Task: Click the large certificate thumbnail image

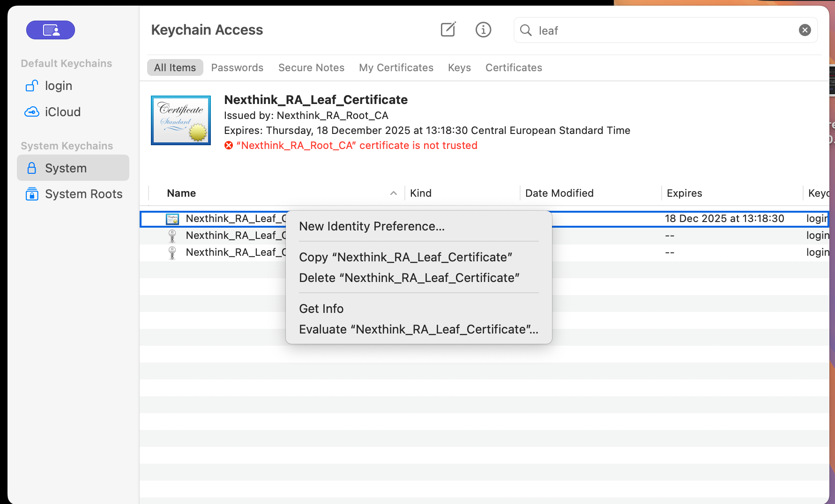Action: [181, 120]
